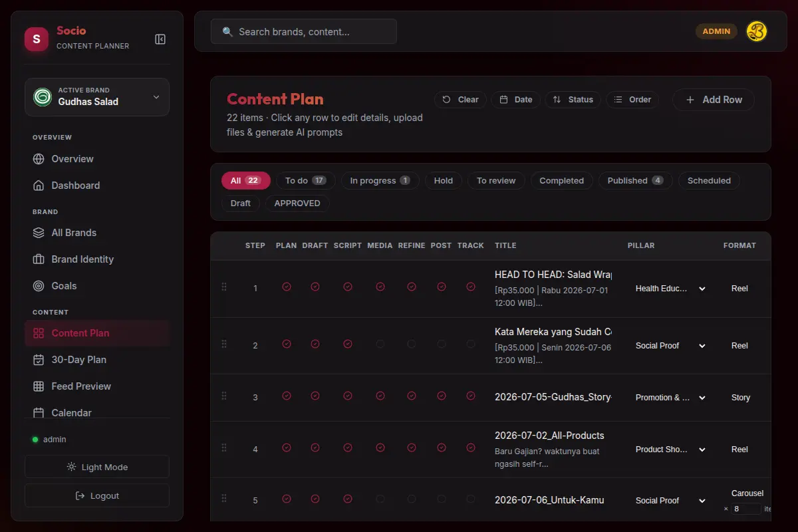Toggle the TRACK step check for row 1
This screenshot has width=798, height=532.
tap(471, 287)
